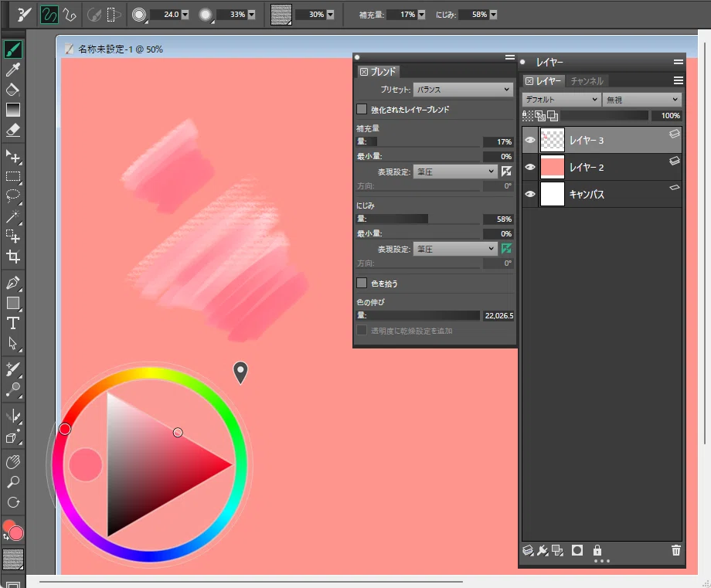Select the Text tool
This screenshot has width=711, height=588.
(x=12, y=323)
